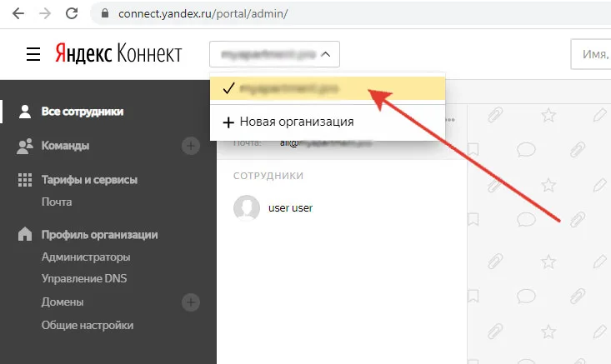Click the СОТРУДНИКИ section heading
This screenshot has height=364, width=611.
268,176
